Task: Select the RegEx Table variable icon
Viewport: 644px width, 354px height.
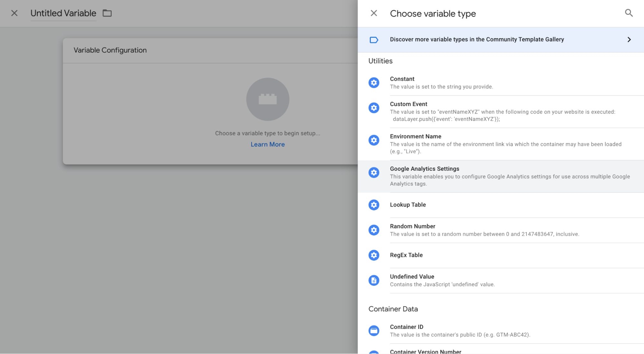Action: (373, 254)
